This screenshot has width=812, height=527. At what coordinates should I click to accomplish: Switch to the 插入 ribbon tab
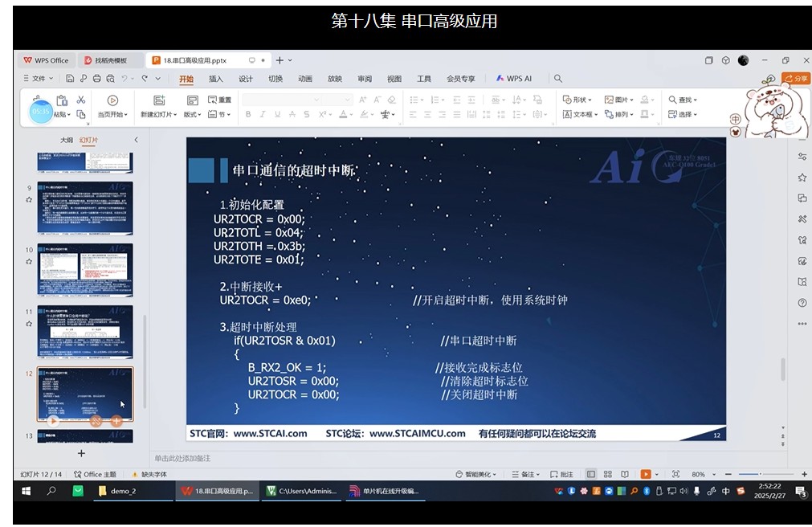click(x=216, y=79)
